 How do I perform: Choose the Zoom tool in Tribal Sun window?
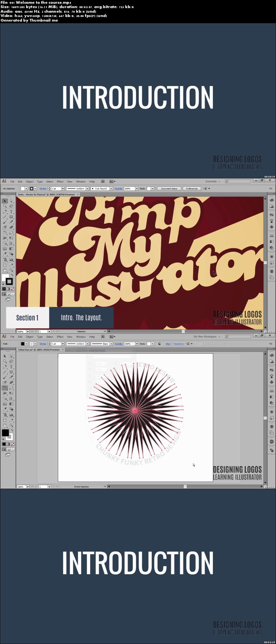click(x=11, y=425)
